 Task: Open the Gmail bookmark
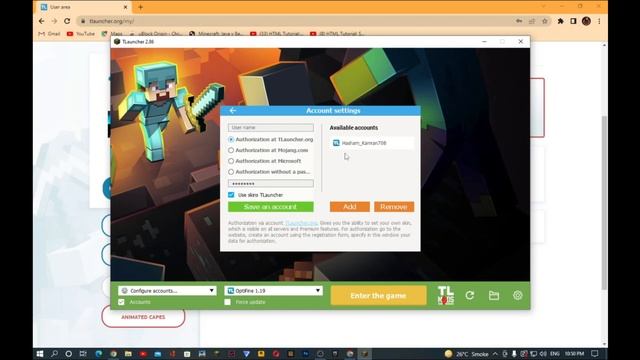(x=49, y=34)
